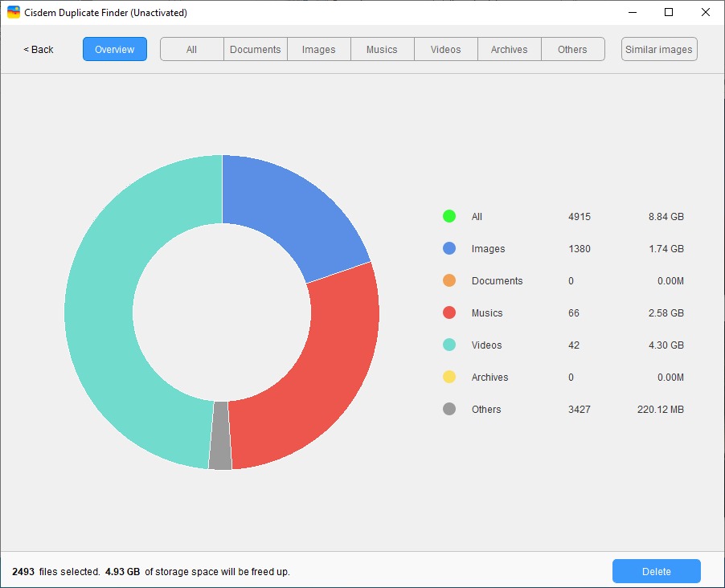The width and height of the screenshot is (725, 588).
Task: Show the Videos tab
Action: point(446,49)
